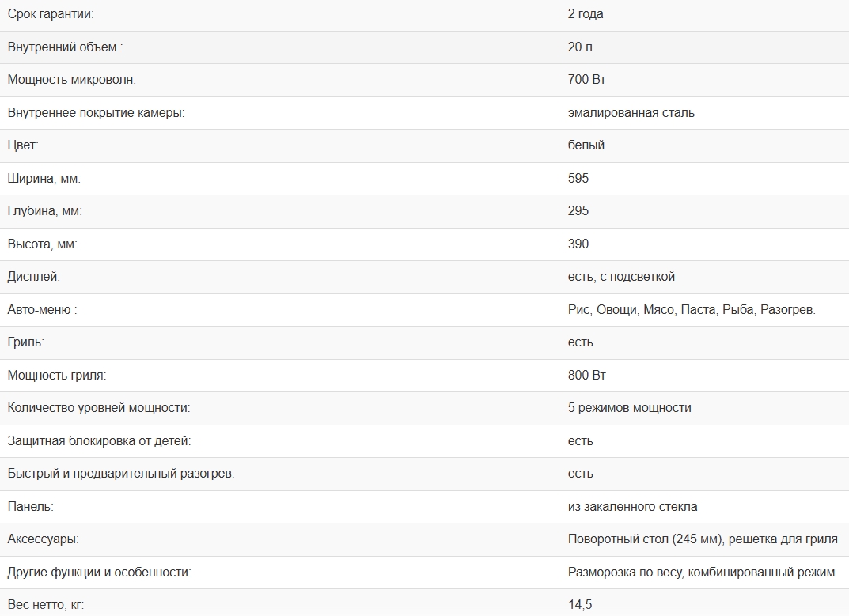The width and height of the screenshot is (849, 616).
Task: Click the 'белый' color value
Action: (x=586, y=145)
